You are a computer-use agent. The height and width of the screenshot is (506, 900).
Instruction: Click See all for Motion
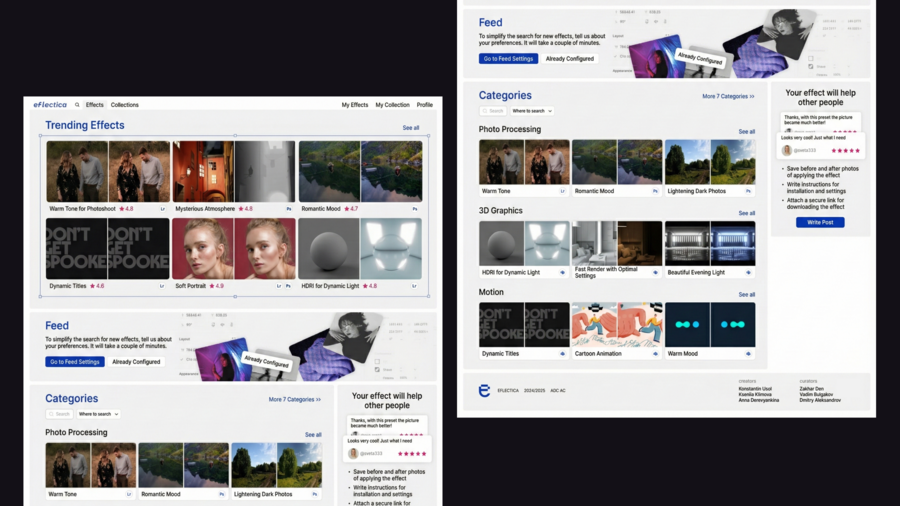point(747,295)
